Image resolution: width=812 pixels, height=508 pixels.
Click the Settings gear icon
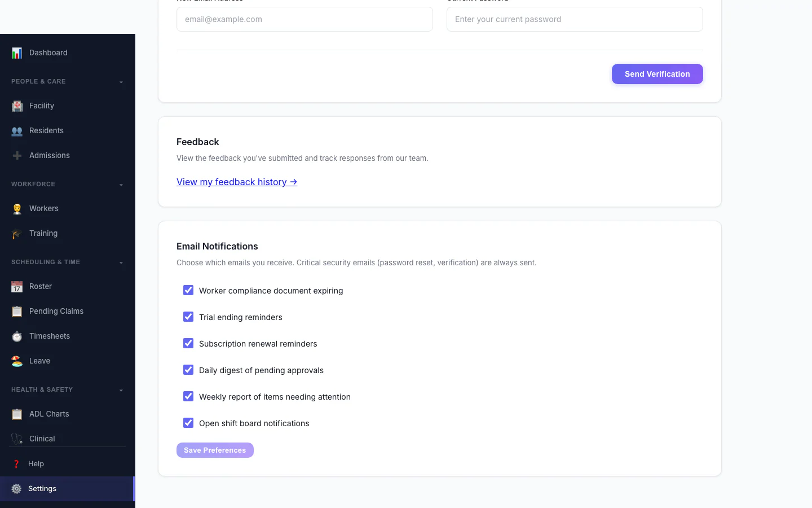pyautogui.click(x=16, y=489)
